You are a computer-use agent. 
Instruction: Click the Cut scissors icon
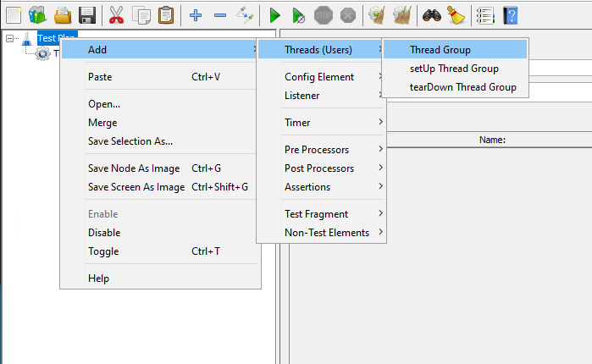point(117,14)
